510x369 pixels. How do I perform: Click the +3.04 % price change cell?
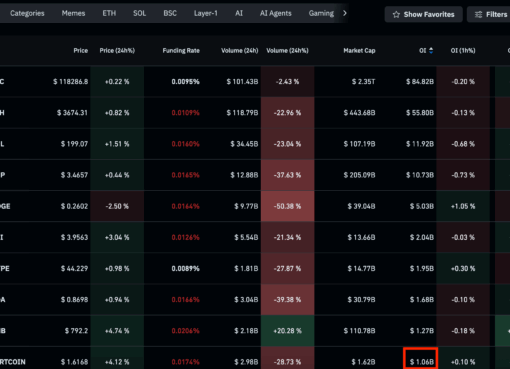tap(117, 237)
